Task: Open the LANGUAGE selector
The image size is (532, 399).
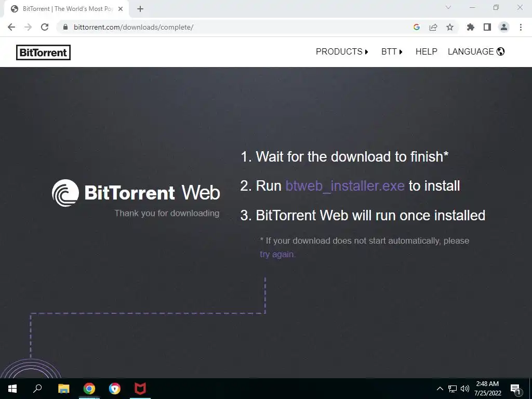Action: click(476, 51)
